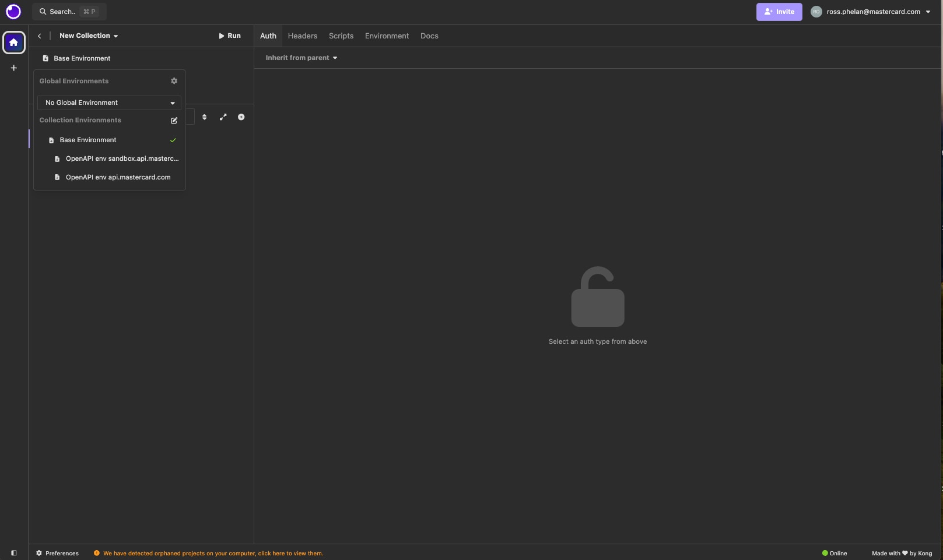Viewport: 943px width, 560px height.
Task: Switch to the Headers tab
Action: tap(302, 36)
